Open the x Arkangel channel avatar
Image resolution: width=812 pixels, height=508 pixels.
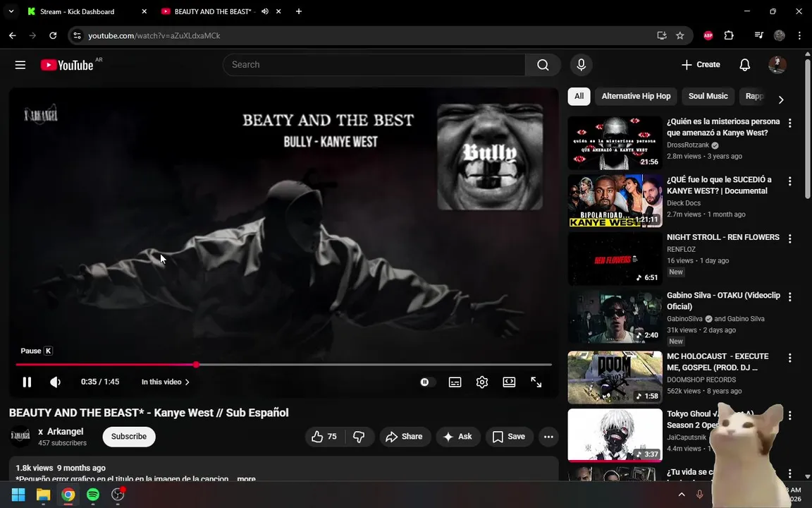(x=20, y=437)
